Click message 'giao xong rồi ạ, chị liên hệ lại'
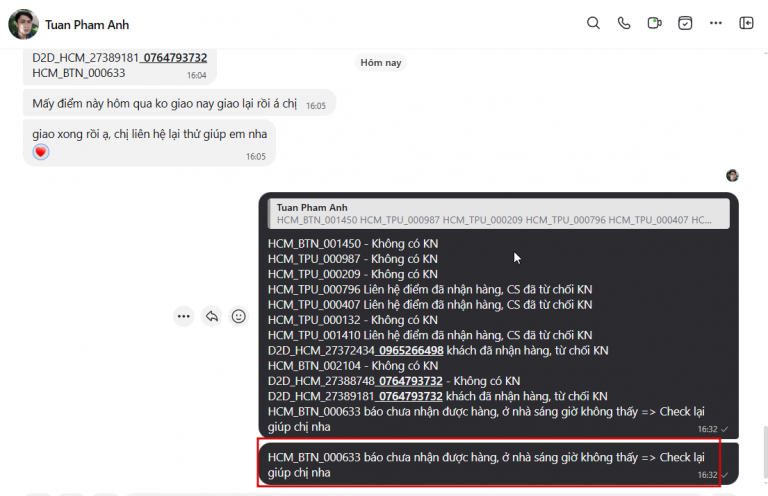This screenshot has width=768, height=496. [x=149, y=143]
